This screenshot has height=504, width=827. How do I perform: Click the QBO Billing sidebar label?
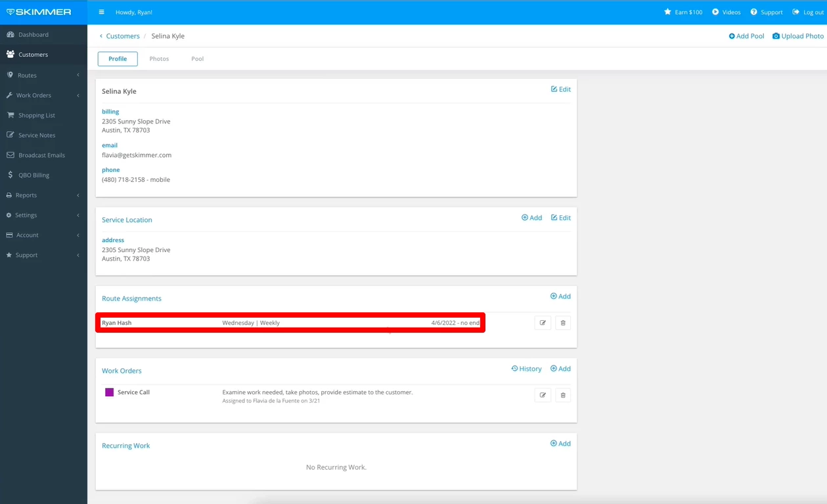34,175
